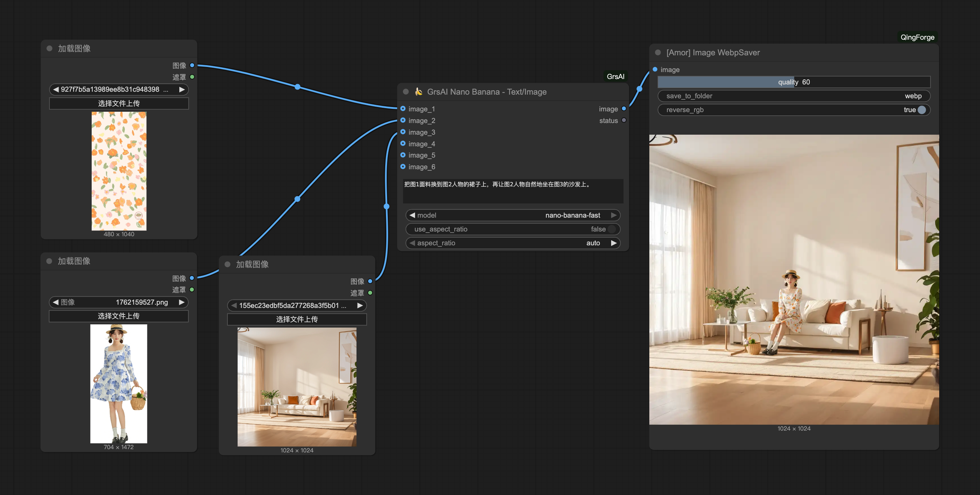Click the Chinese prompt text box

[x=513, y=190]
